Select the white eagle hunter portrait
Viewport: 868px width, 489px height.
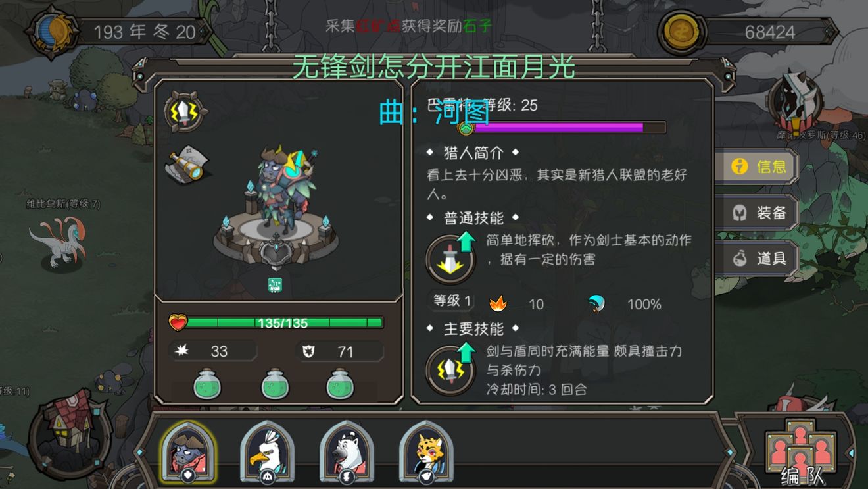point(267,453)
